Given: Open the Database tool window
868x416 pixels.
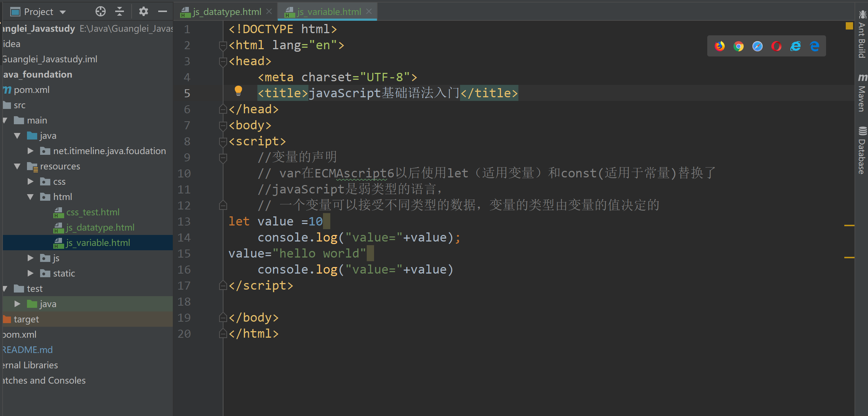Looking at the screenshot, I should (862, 150).
